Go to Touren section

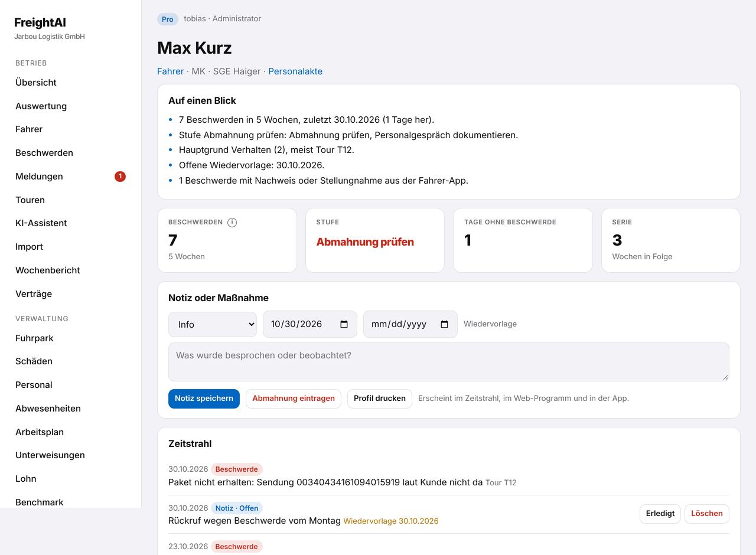(x=30, y=200)
